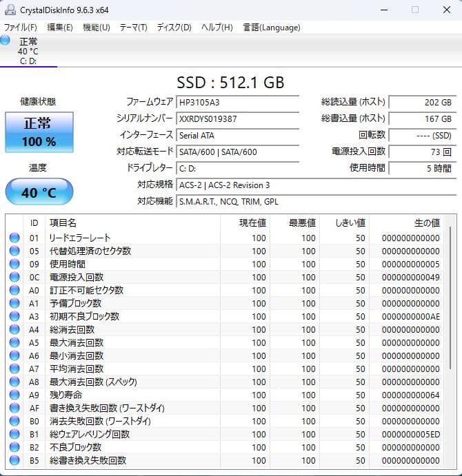Click status circle for A3 初期不良ブロック数 row
This screenshot has width=462, height=476.
[x=14, y=316]
